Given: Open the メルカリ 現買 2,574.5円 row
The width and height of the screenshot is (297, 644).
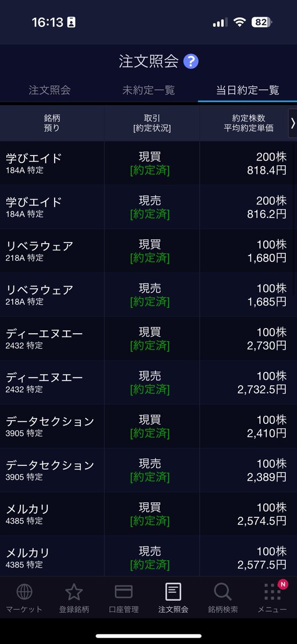Looking at the screenshot, I should click(148, 514).
